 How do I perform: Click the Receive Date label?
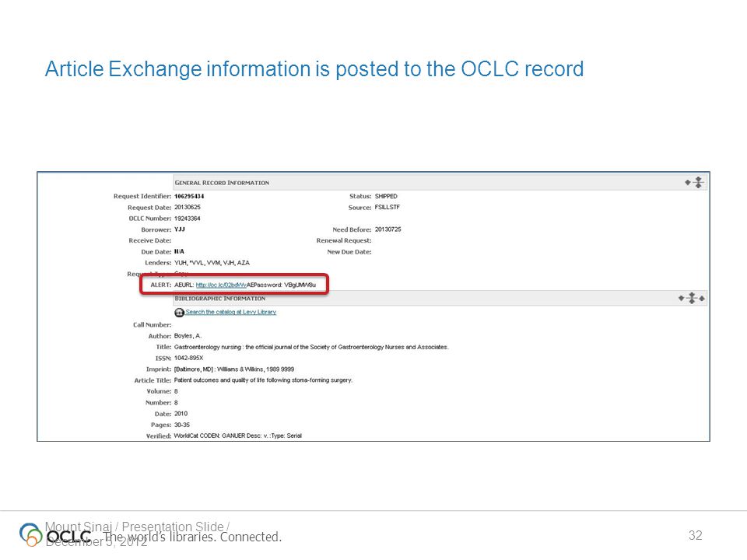150,240
